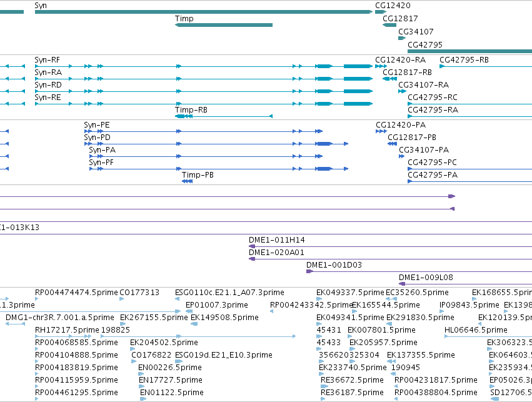Select EST EK205957.5prime label
532x402 pixels.
[x=383, y=343]
